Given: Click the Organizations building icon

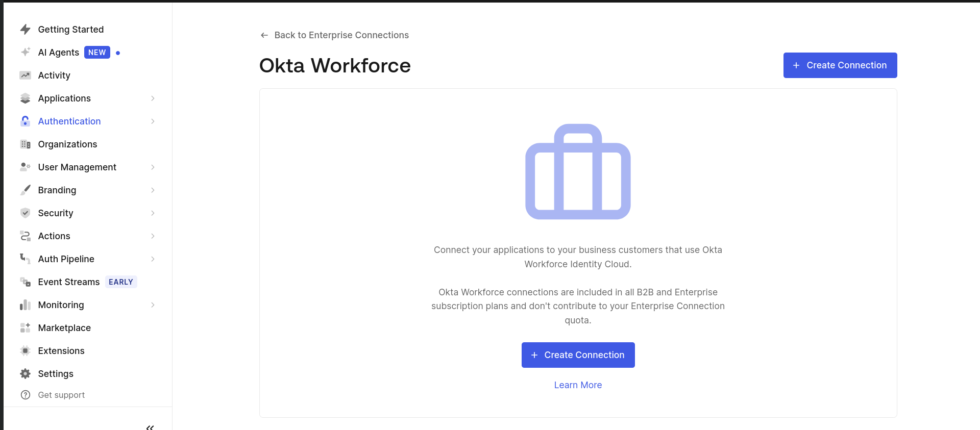Looking at the screenshot, I should pyautogui.click(x=25, y=144).
